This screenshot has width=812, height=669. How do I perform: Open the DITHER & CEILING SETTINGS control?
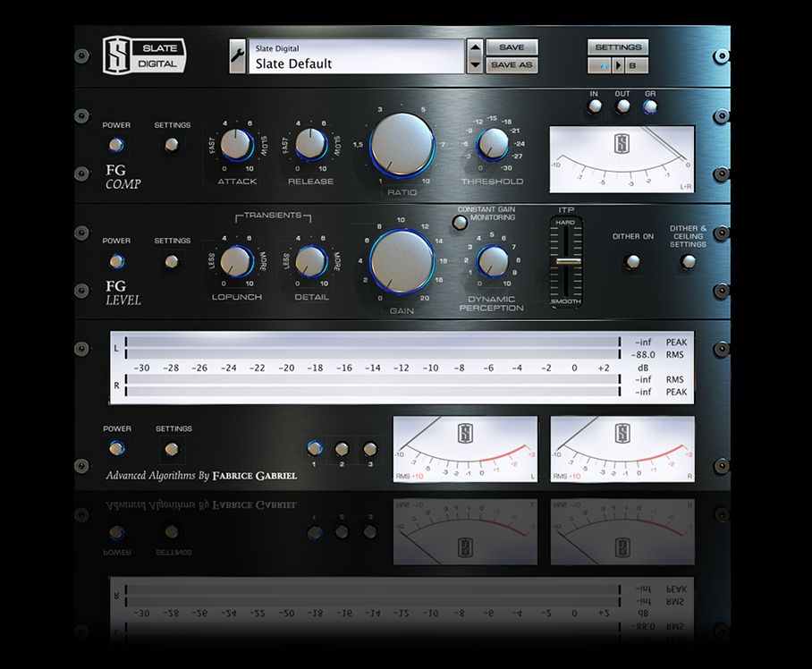pos(689,262)
